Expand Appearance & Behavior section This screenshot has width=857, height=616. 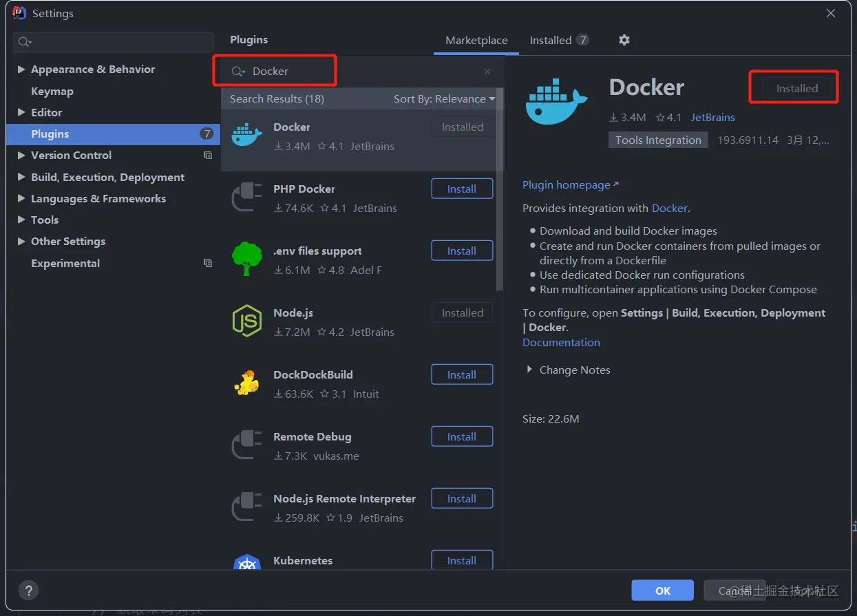[x=21, y=70]
